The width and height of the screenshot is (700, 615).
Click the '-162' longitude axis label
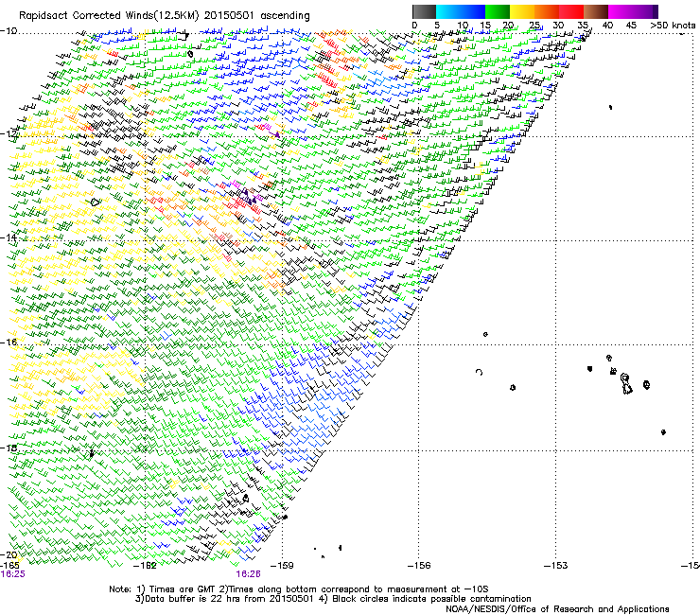coord(146,566)
